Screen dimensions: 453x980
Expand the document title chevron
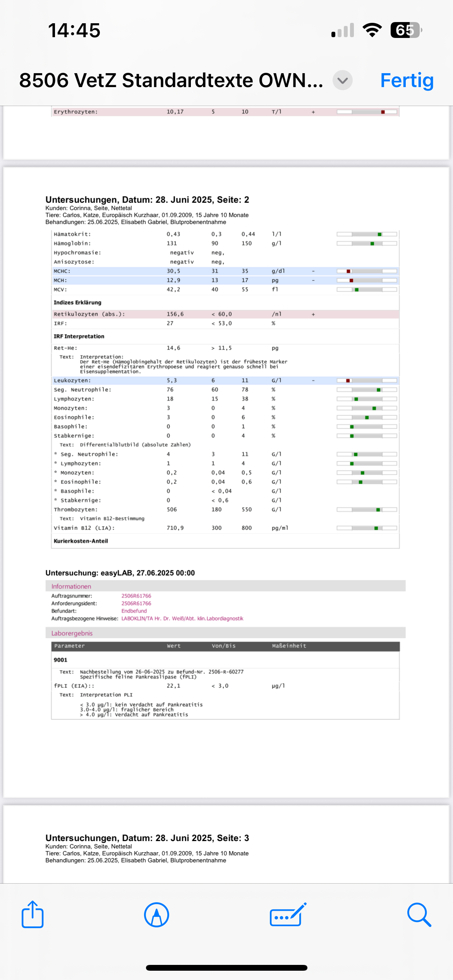point(343,81)
